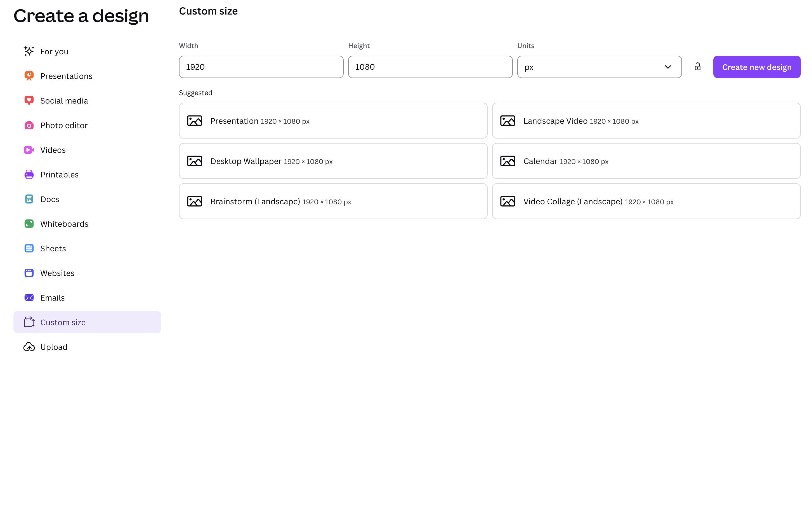Click the Brainstorm (Landscape) image icon

coord(195,202)
